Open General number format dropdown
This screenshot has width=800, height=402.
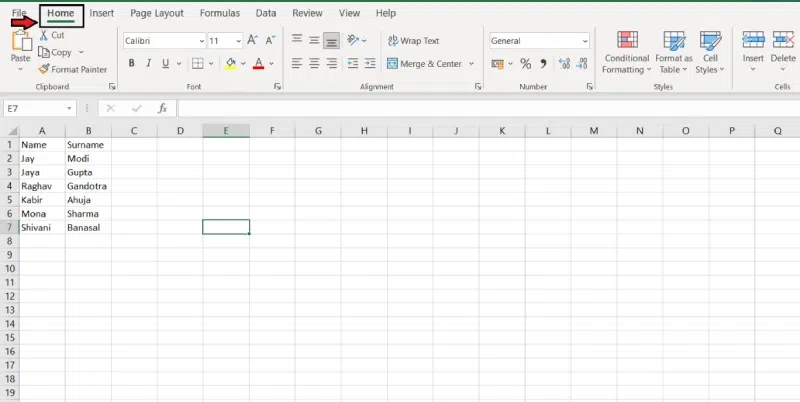coord(585,41)
